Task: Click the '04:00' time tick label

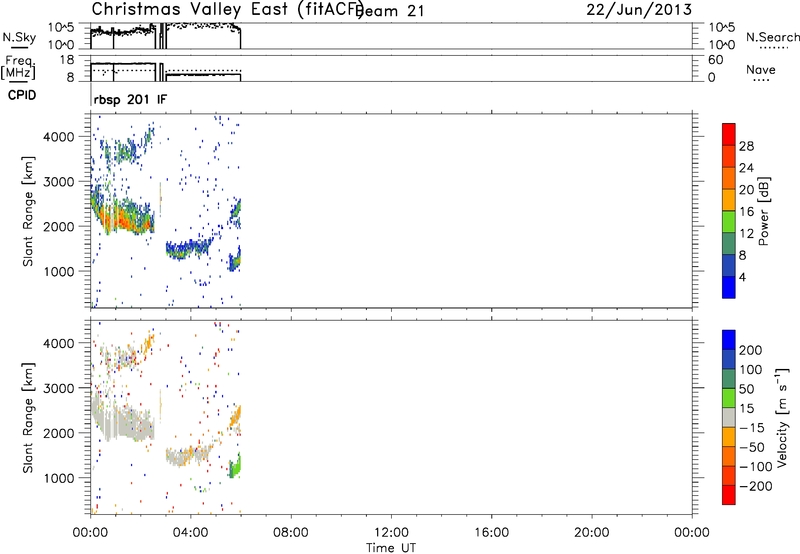Action: (191, 533)
